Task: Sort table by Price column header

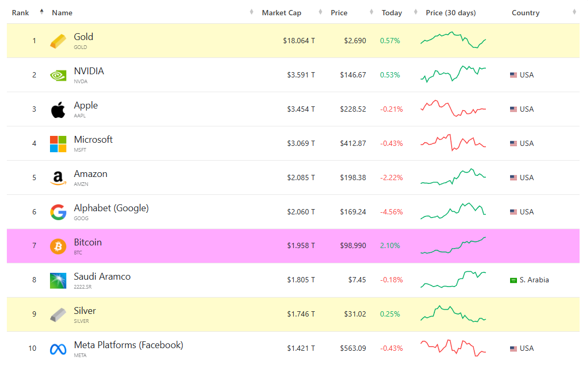Action: (x=339, y=13)
